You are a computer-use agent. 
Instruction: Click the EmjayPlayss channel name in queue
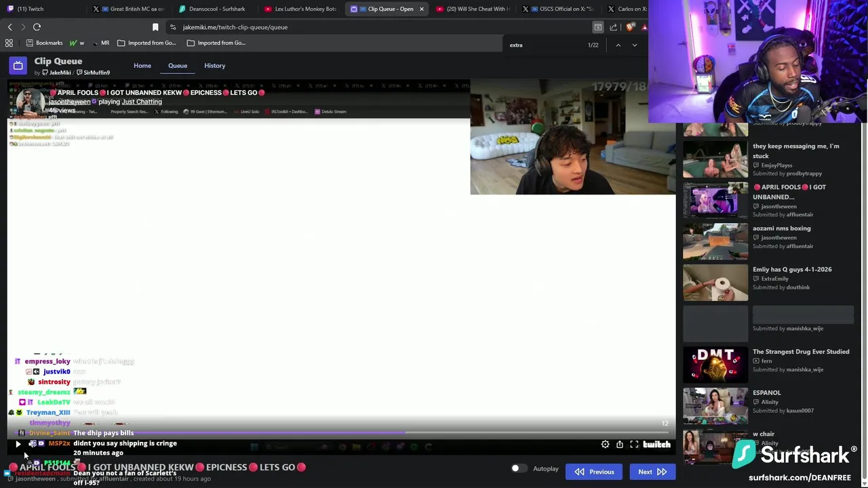point(776,165)
